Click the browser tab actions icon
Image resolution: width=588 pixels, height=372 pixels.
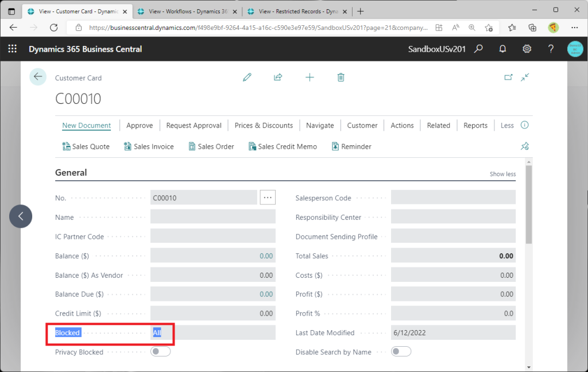11,11
